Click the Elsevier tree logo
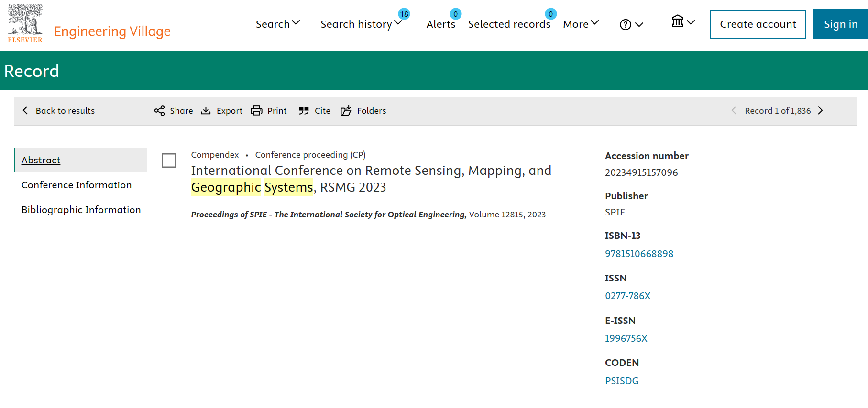 [x=25, y=23]
